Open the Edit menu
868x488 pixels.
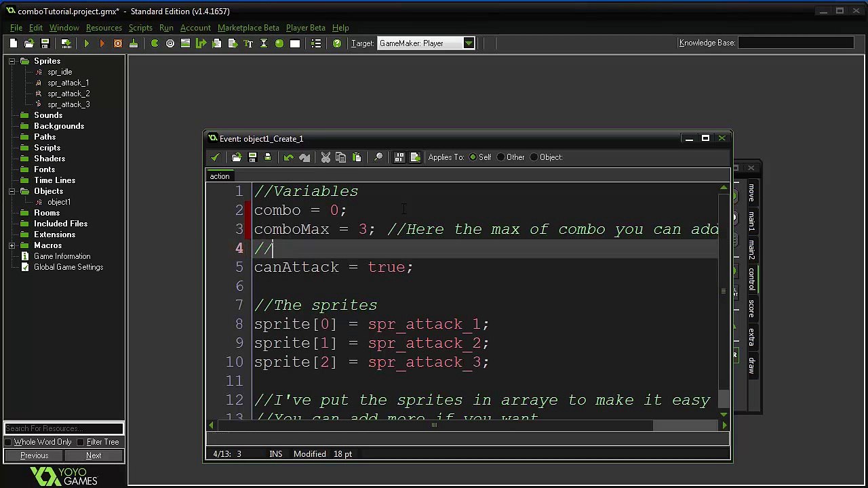[36, 28]
